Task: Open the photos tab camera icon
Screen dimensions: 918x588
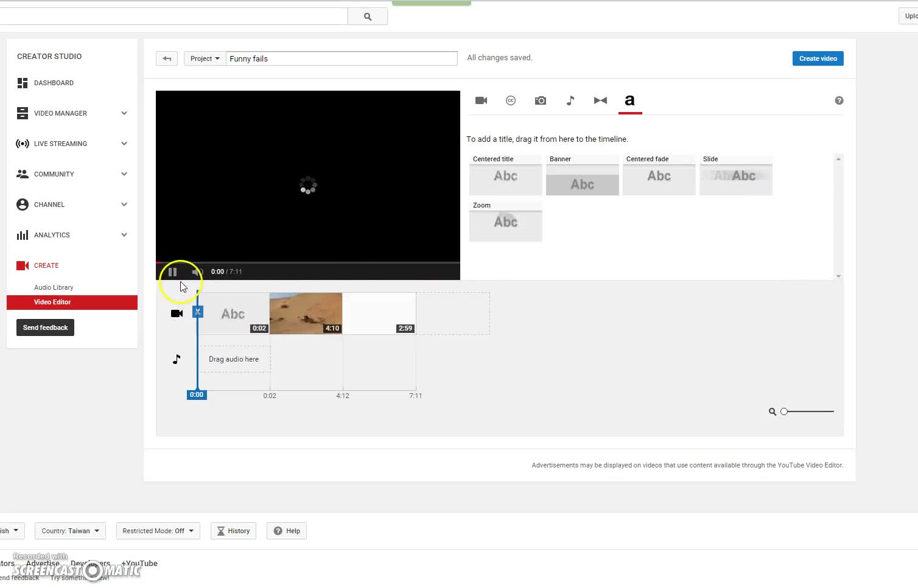Action: (x=541, y=100)
